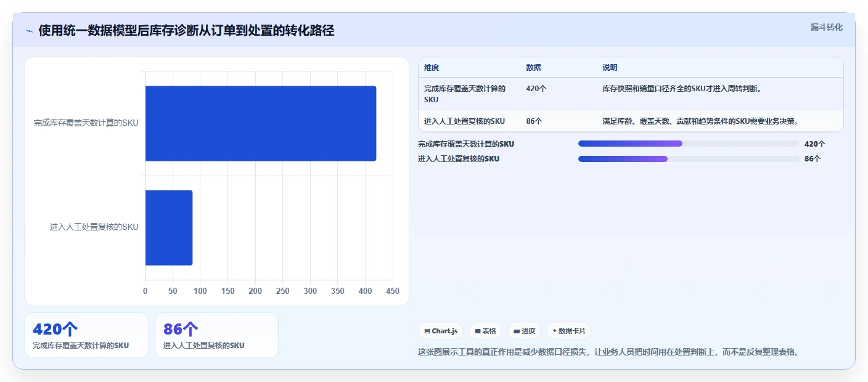
Task: Click the main title 使用统一数据模型后库存诊断
Action: click(186, 31)
